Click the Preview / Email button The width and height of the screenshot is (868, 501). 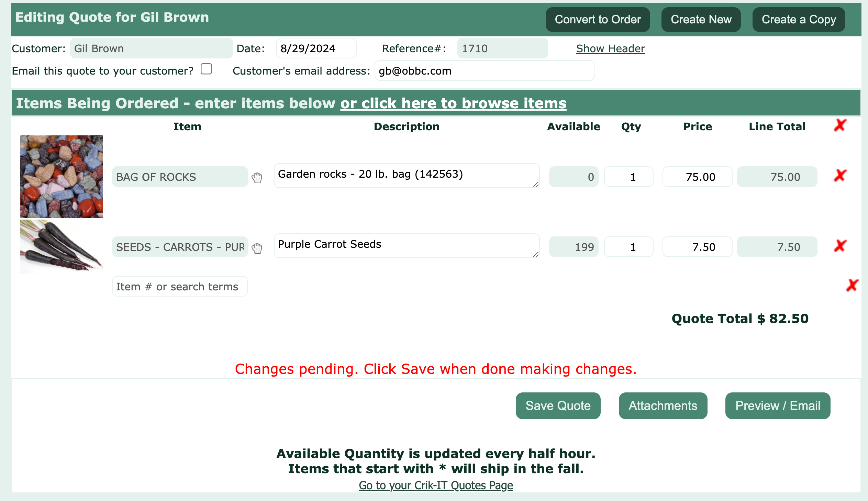click(778, 406)
